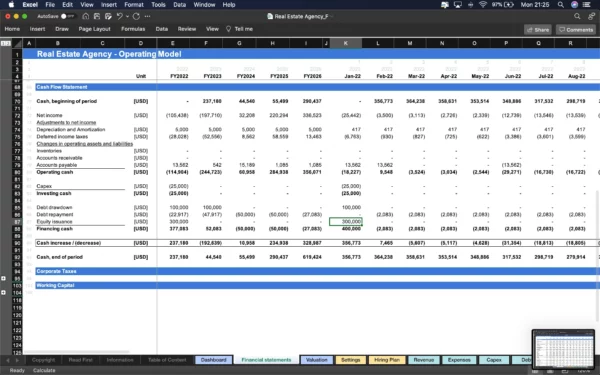The image size is (600, 375).
Task: Show outline level 1 rows
Action: point(3,44)
